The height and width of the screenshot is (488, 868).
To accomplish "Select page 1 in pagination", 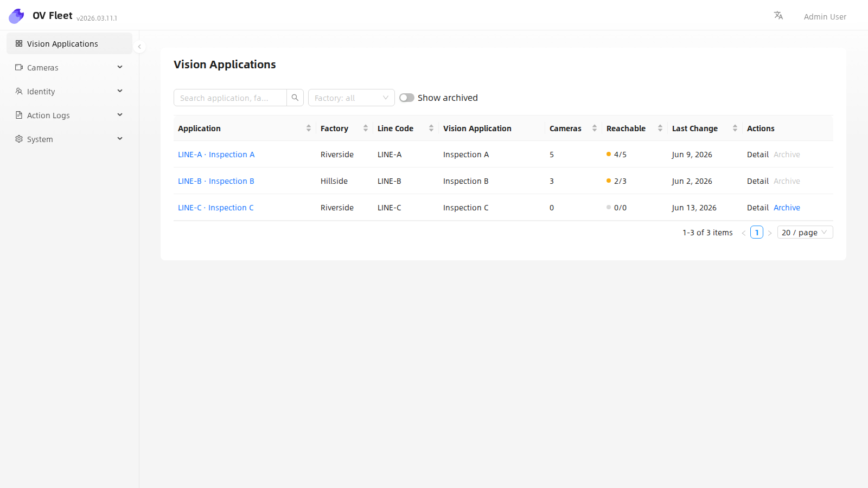I will coord(757,232).
